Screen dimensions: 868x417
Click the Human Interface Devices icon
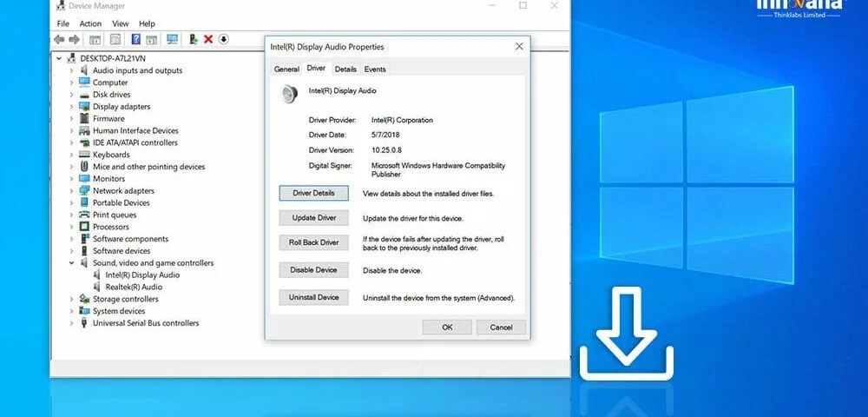(x=84, y=130)
